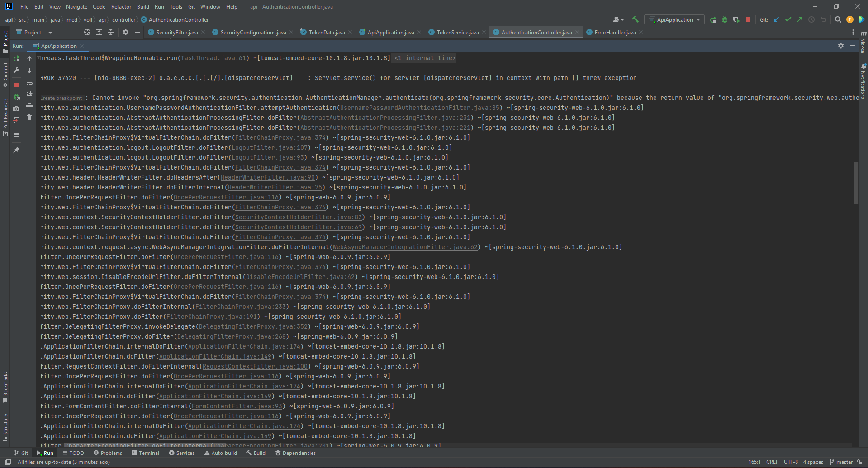868x468 pixels.
Task: Attach debugger from the Run panel
Action: tap(16, 97)
